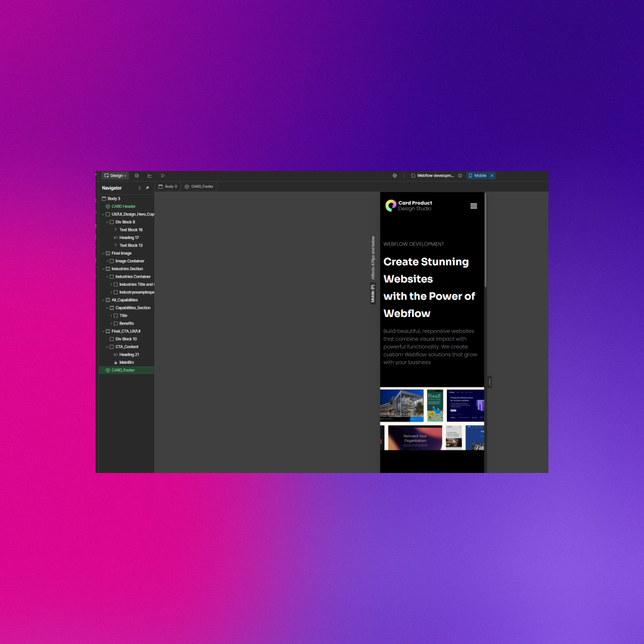Select Body 3 in the breadcrumb bar
This screenshot has height=644, width=644.
(168, 187)
